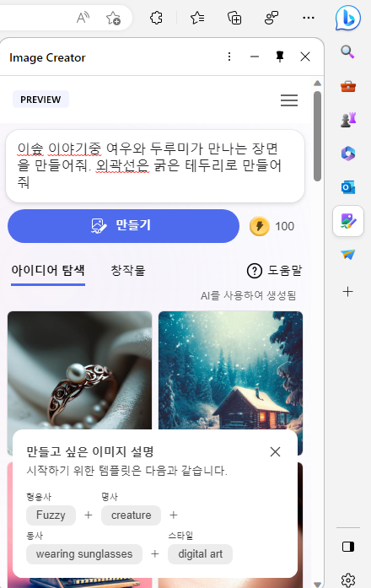Select the Image Creator sidebar icon
The height and width of the screenshot is (588, 371).
[x=348, y=221]
